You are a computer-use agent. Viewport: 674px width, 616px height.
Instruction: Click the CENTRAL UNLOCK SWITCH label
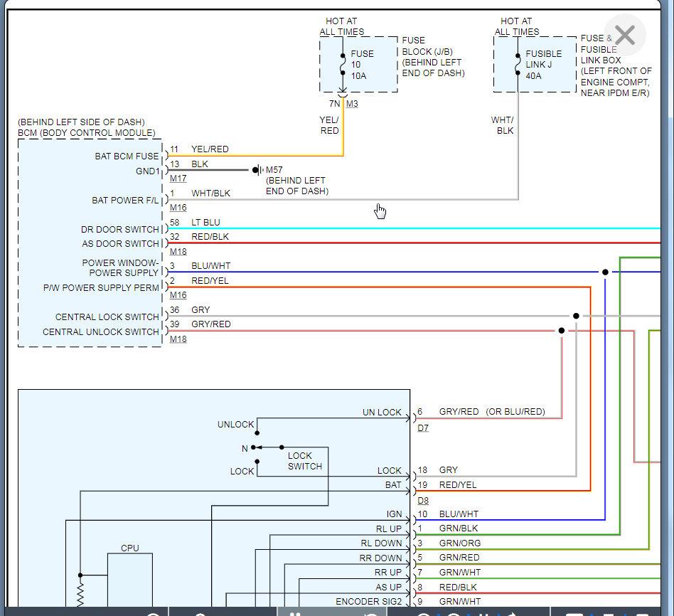100,332
